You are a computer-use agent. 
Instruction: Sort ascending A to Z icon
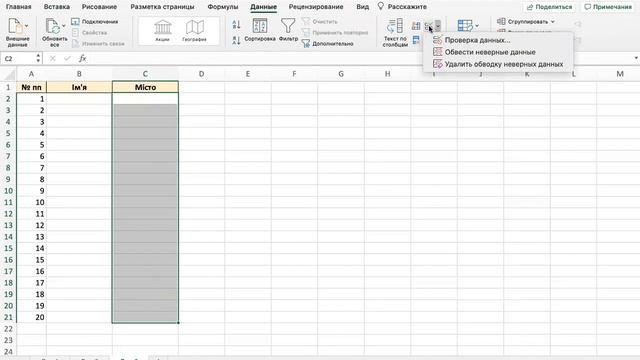[x=236, y=24]
